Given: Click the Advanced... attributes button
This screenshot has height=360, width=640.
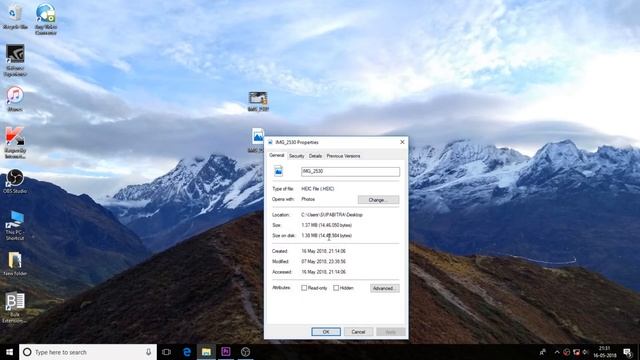Looking at the screenshot, I should tap(384, 288).
